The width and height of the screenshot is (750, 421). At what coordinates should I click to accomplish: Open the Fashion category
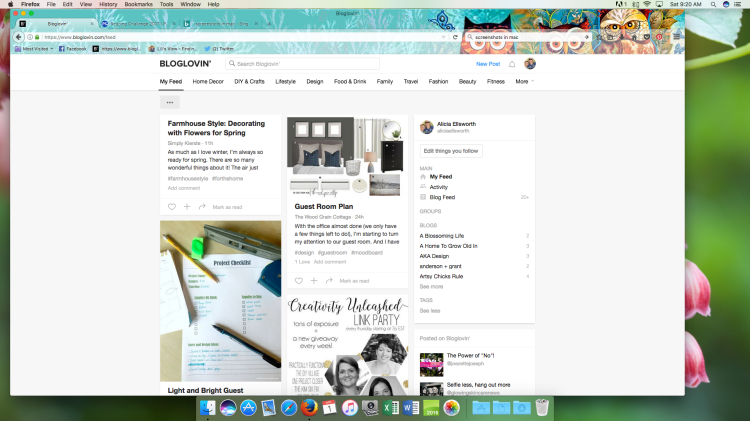[438, 82]
